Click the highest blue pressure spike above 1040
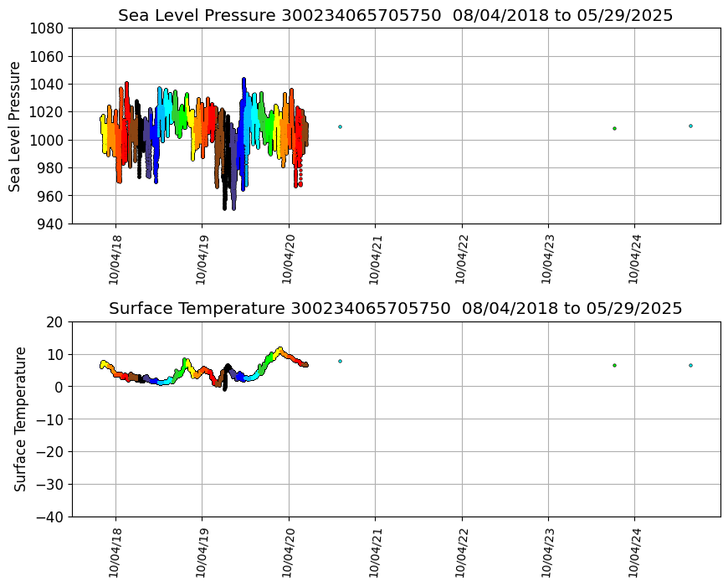Screen dimensions: 728x586 click(x=244, y=80)
